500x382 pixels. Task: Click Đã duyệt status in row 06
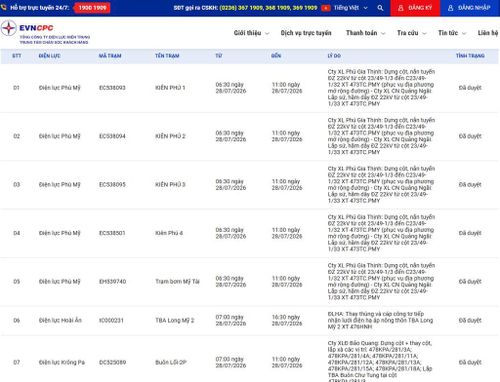click(x=470, y=320)
